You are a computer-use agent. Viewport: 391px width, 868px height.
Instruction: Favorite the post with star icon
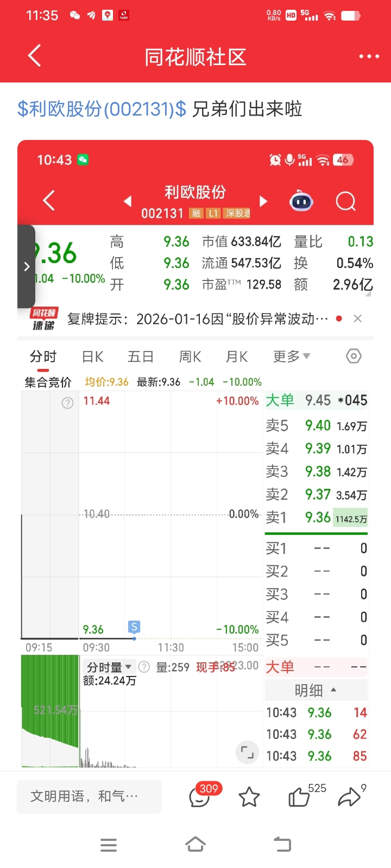pyautogui.click(x=249, y=797)
